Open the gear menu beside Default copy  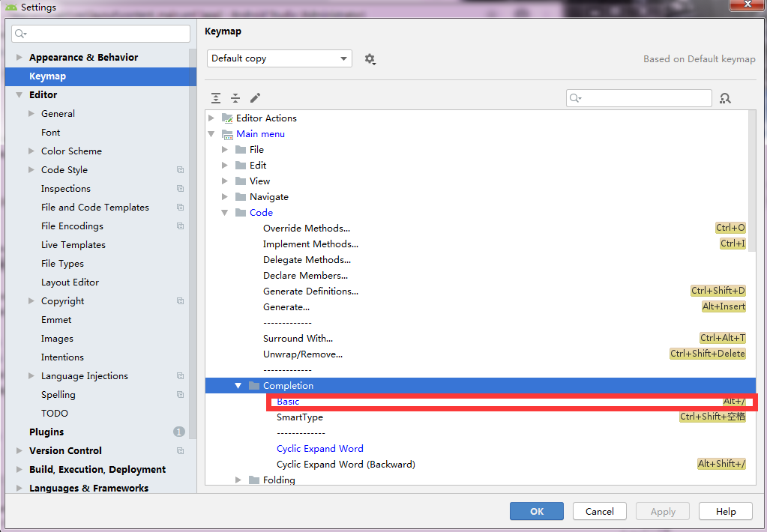(370, 58)
